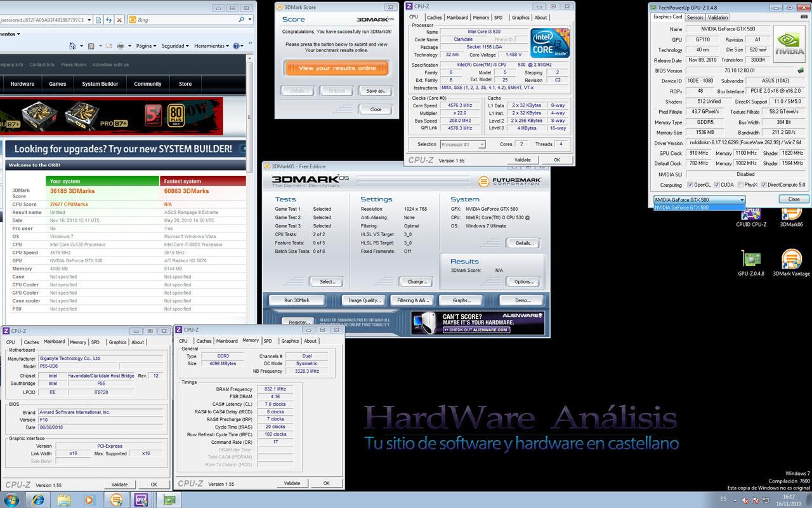The height and width of the screenshot is (508, 812).
Task: Click the browser compatibility view icon
Action: point(98,20)
